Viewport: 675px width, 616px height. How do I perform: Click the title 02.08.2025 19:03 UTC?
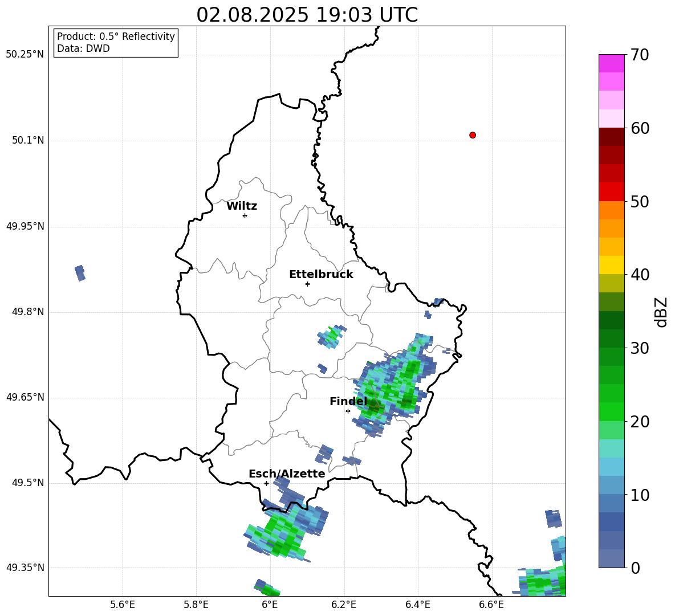(x=307, y=15)
